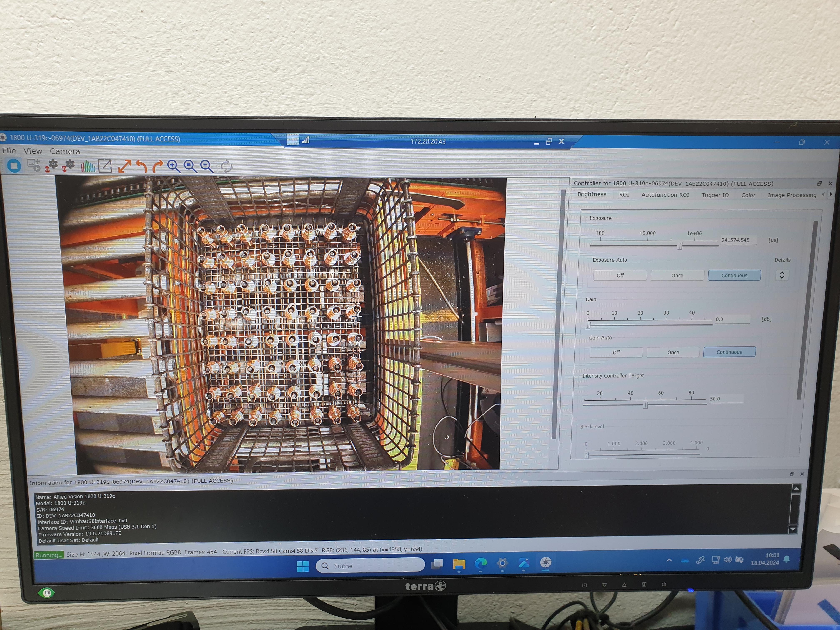Click the Exposure slider handle
This screenshot has height=630, width=840.
point(680,246)
